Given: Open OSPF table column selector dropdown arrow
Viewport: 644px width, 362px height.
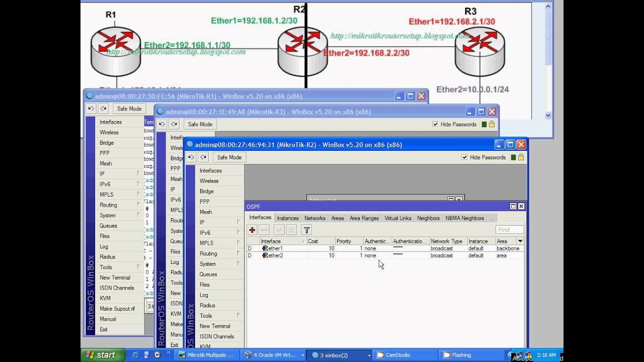Looking at the screenshot, I should [x=520, y=241].
